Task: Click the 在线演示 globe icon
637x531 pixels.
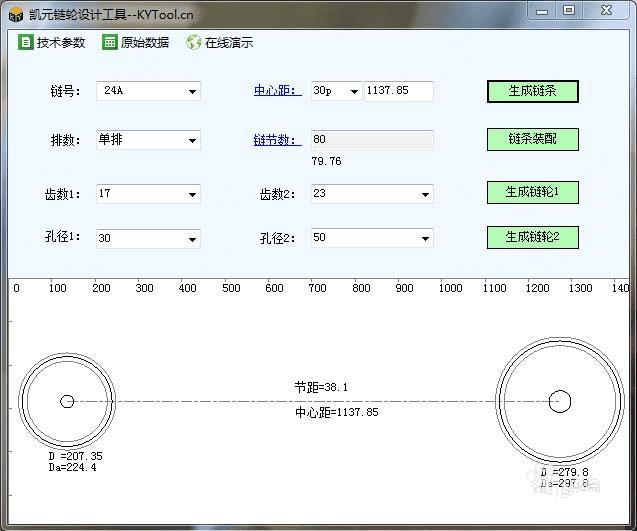Action: pos(193,42)
